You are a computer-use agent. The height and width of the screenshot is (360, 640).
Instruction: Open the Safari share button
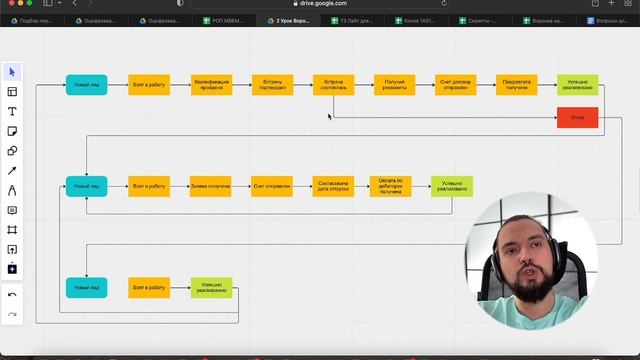tap(595, 3)
